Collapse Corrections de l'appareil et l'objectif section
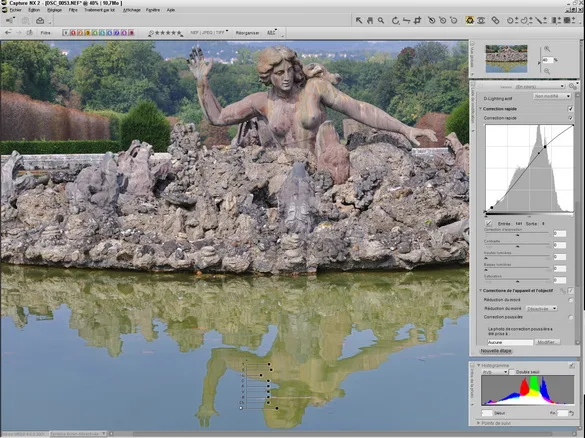 [481, 290]
